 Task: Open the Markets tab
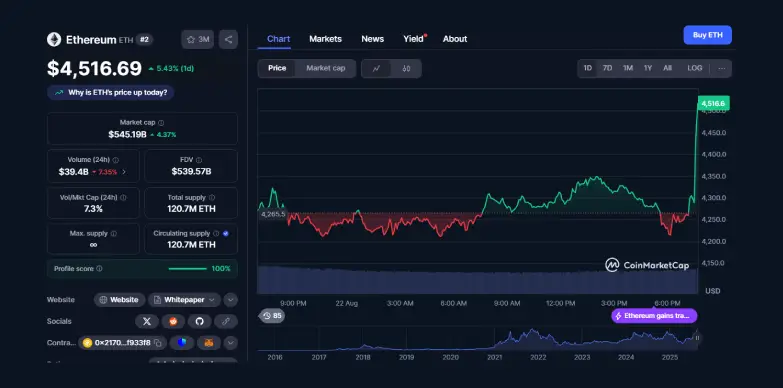click(x=326, y=39)
